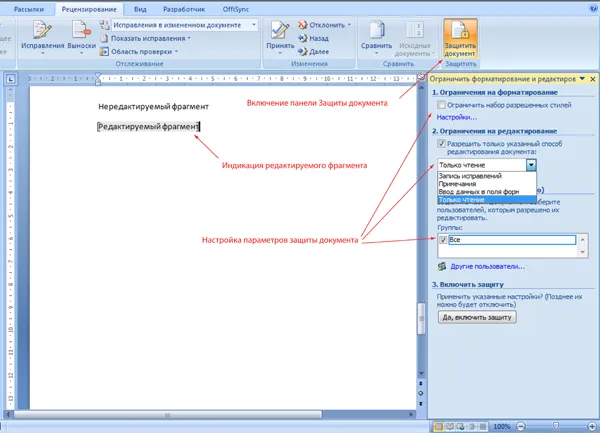Switch to Web Layout view icon

[461, 426]
